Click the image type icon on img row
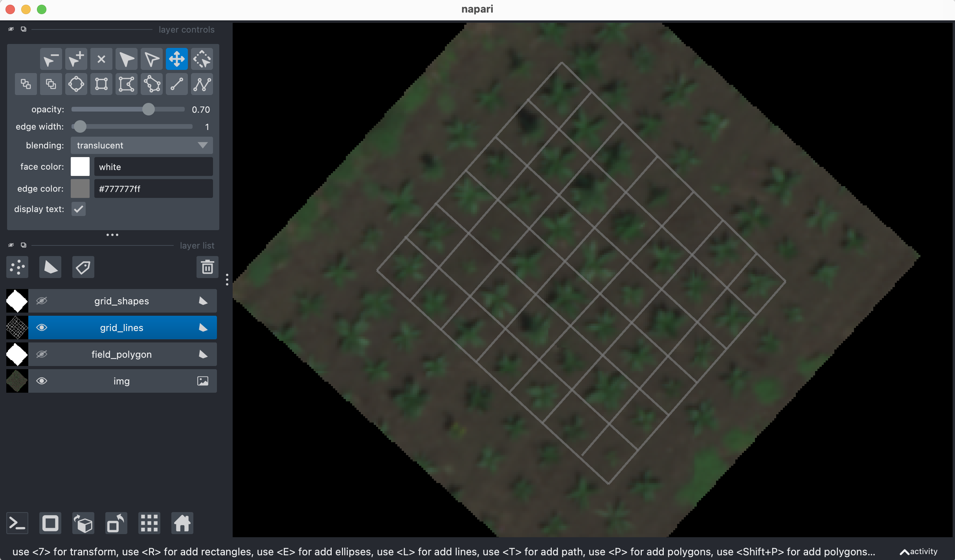This screenshot has height=560, width=955. tap(203, 381)
